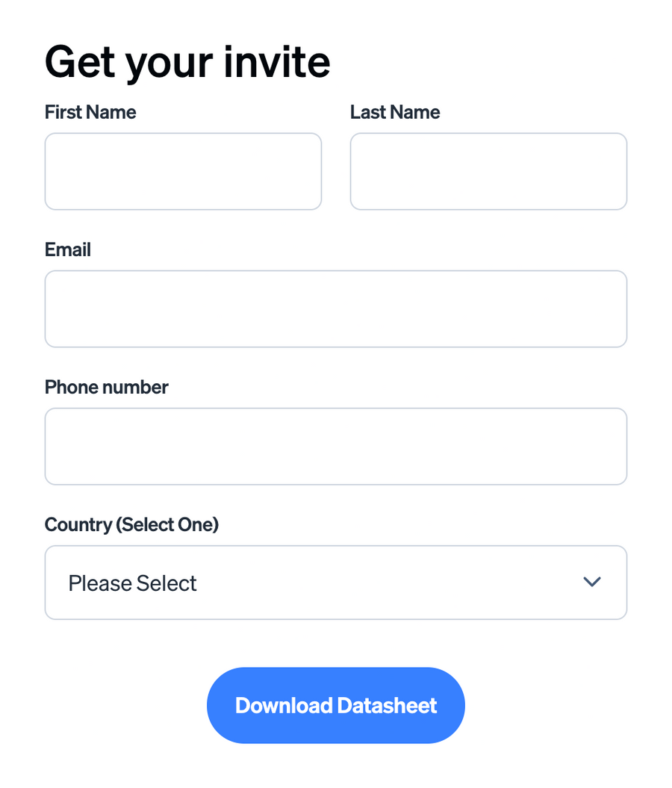The height and width of the screenshot is (788, 672).
Task: Click inside the empty Email box
Action: click(x=336, y=308)
